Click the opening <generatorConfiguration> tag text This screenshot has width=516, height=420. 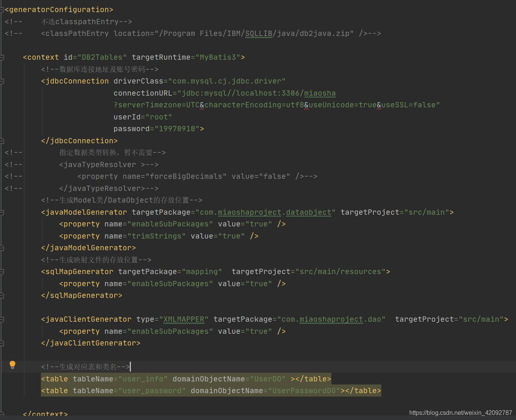click(59, 10)
